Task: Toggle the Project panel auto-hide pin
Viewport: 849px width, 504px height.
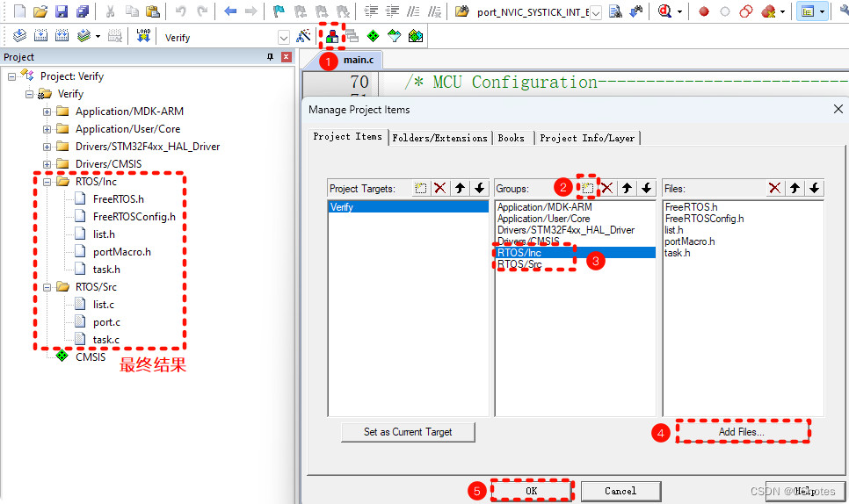Action: pyautogui.click(x=270, y=57)
